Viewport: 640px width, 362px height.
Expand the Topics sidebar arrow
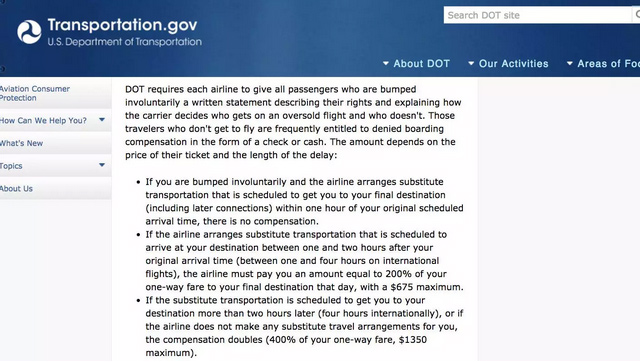102,165
